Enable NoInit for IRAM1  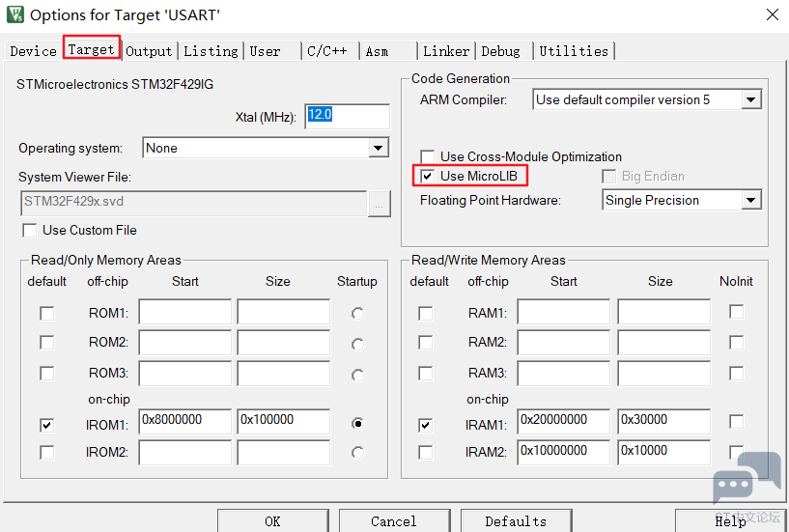tap(737, 421)
